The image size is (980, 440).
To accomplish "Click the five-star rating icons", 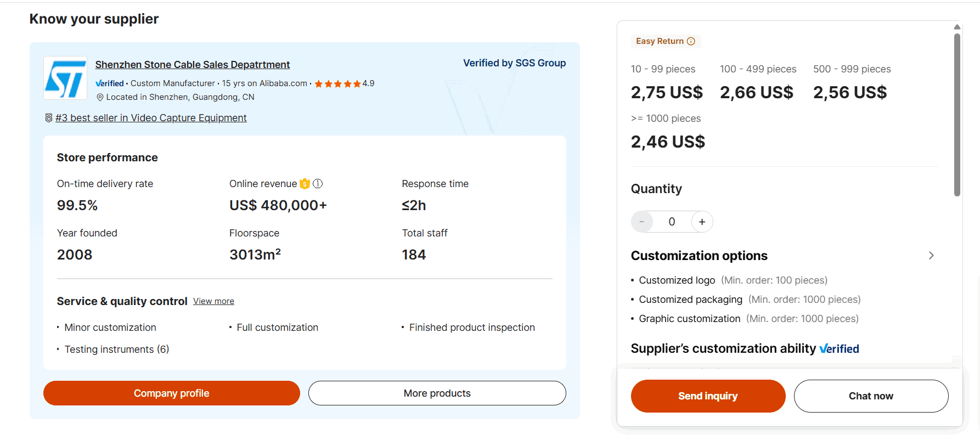I will click(x=337, y=84).
